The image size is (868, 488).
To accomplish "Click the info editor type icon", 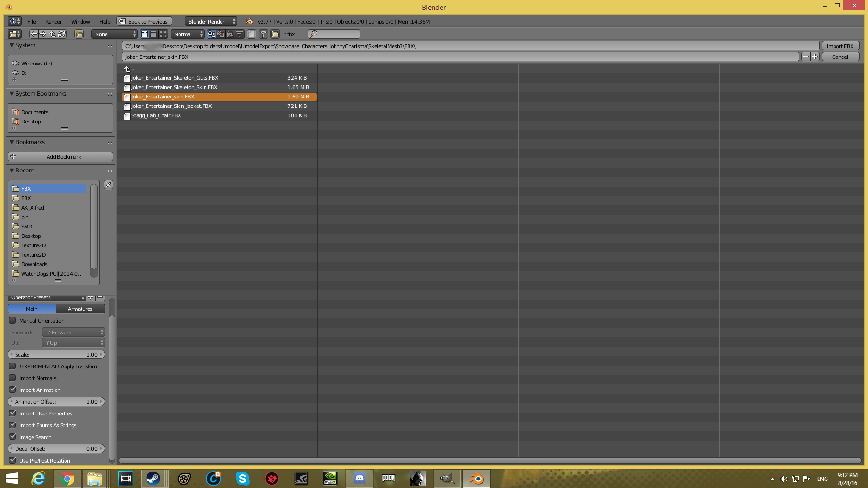I will click(15, 21).
